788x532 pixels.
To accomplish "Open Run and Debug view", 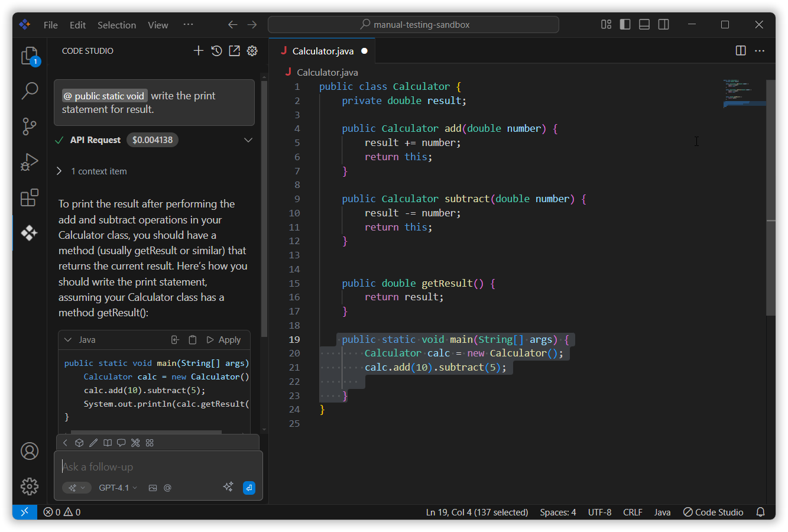I will (x=30, y=161).
